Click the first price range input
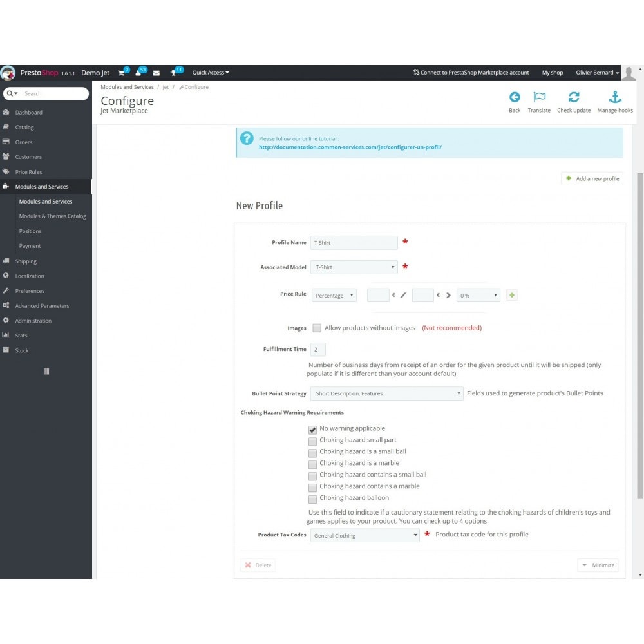Screen dimensions: 644x644 click(378, 296)
